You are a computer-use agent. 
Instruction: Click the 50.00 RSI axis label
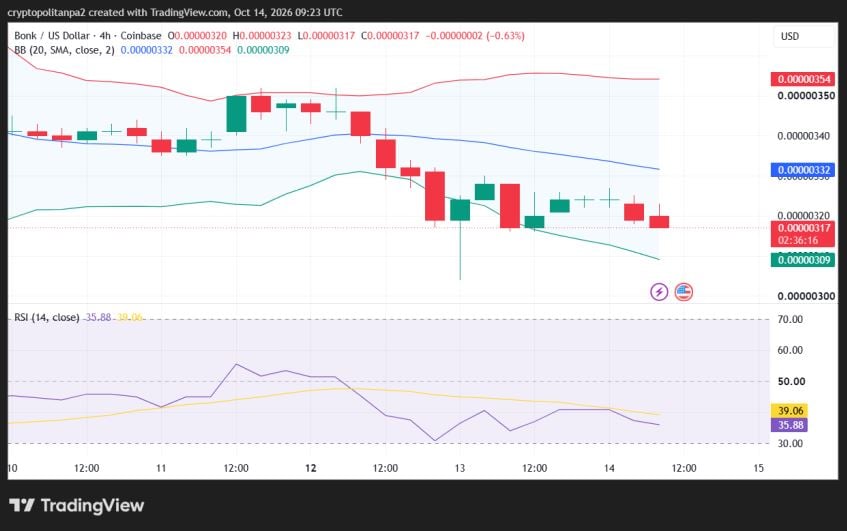pos(791,381)
